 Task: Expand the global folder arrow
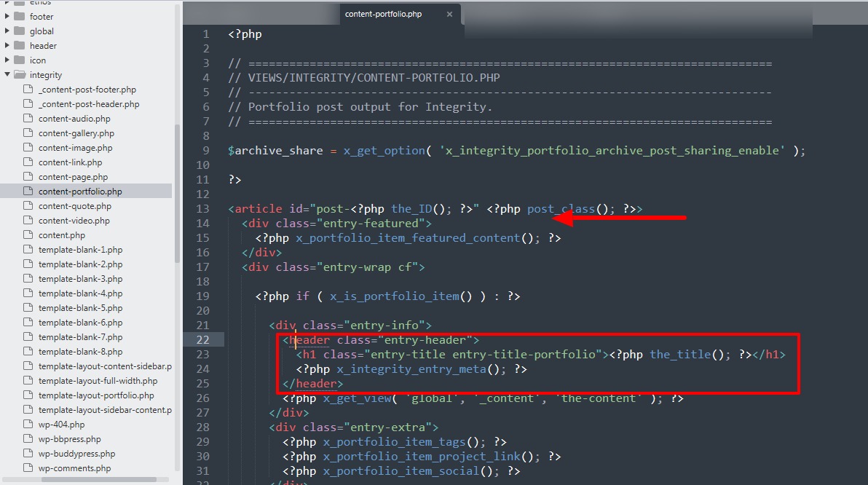7,31
